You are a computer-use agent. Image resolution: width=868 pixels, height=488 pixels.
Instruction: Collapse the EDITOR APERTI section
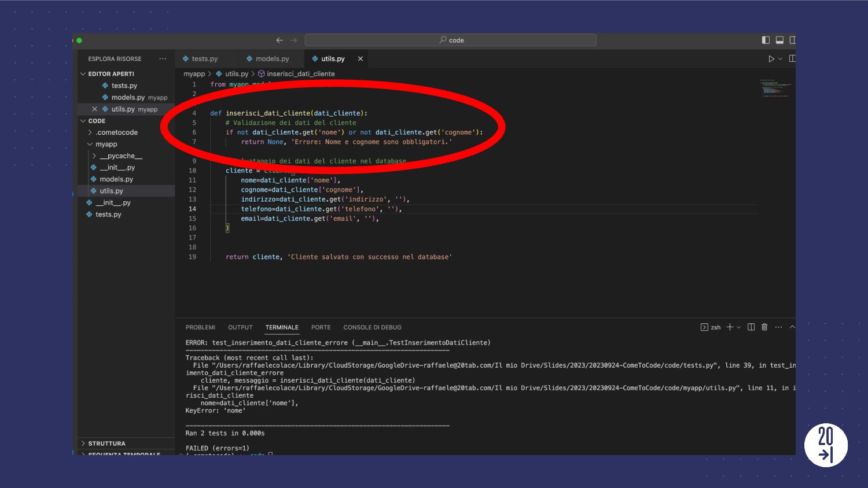click(111, 74)
